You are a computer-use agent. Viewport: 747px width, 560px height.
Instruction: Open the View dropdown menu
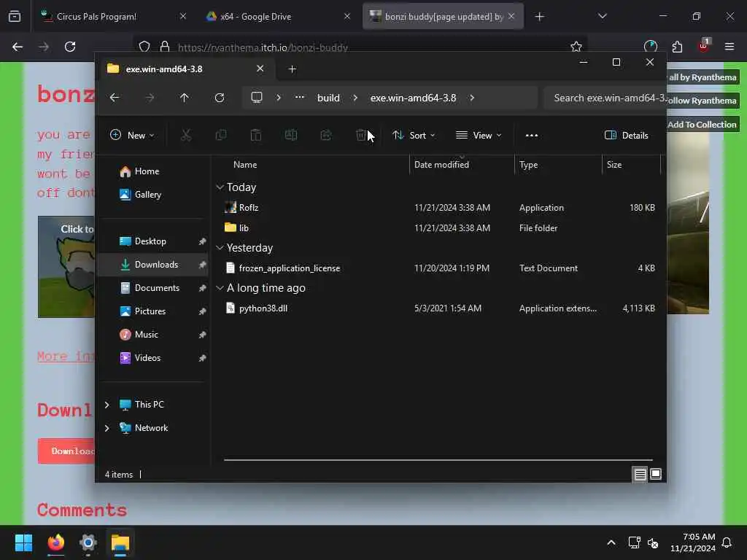coord(479,135)
